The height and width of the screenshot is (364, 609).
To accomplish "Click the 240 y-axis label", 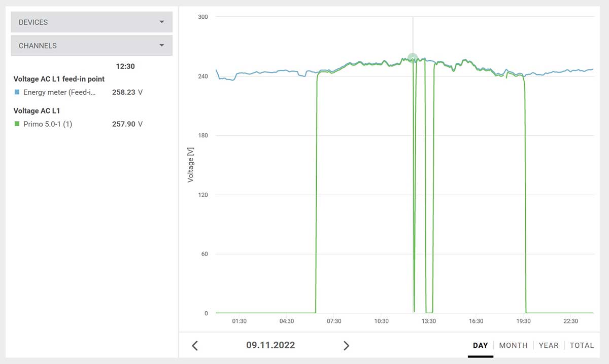I will click(203, 76).
